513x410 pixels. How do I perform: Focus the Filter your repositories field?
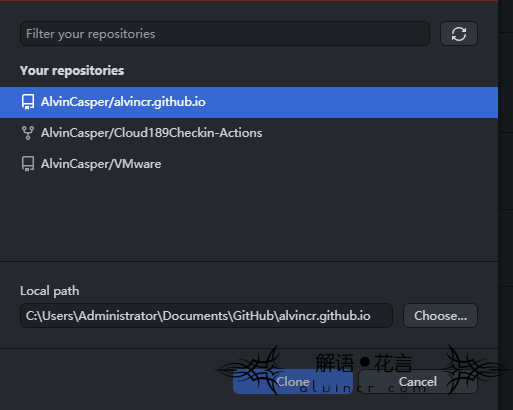(x=225, y=34)
